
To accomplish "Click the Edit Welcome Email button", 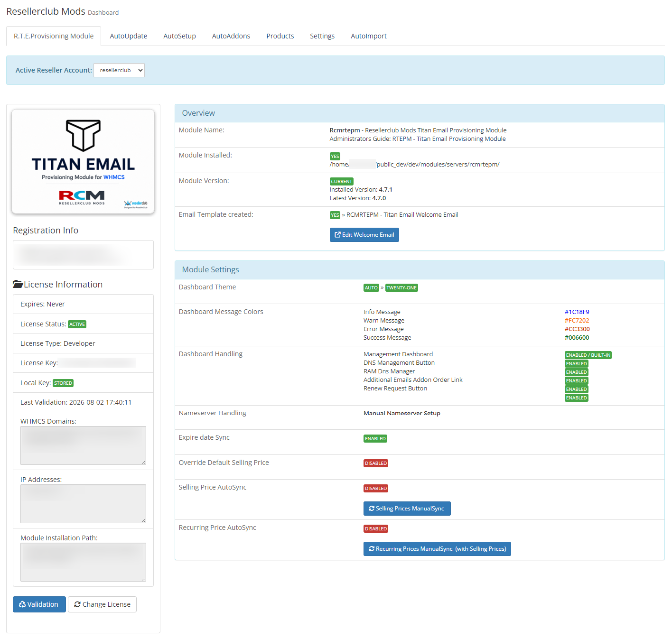I will pos(364,235).
